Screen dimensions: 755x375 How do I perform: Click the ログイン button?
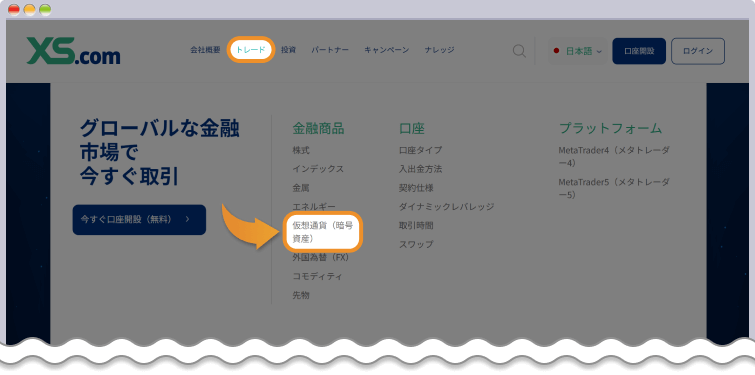click(x=698, y=51)
